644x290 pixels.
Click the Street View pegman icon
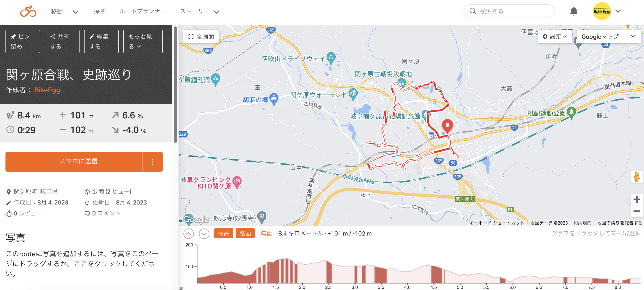tap(636, 177)
